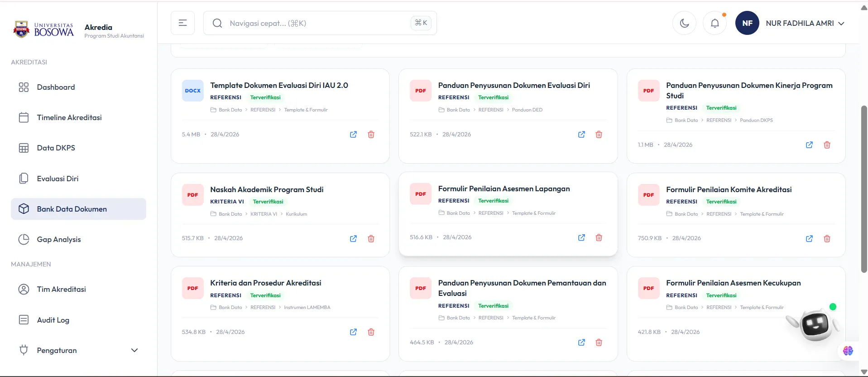
Task: Open Formulir Penilaian Komite Akreditasi externally
Action: click(809, 239)
